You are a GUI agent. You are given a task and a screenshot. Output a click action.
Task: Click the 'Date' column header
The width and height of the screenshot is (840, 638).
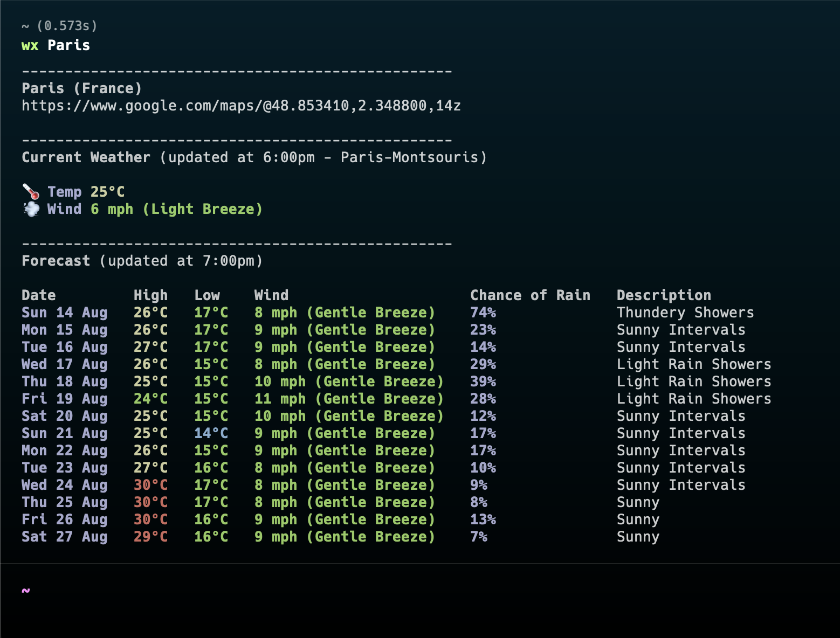(39, 295)
